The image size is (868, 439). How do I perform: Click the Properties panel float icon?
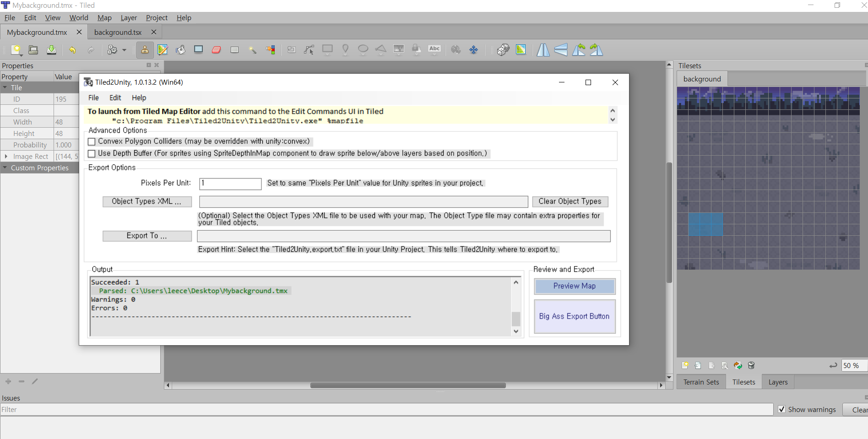pos(149,65)
